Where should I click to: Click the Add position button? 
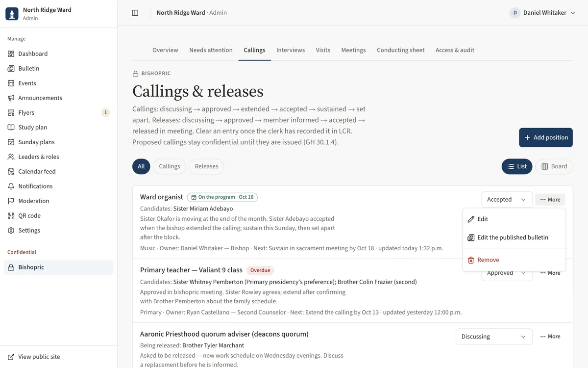546,137
